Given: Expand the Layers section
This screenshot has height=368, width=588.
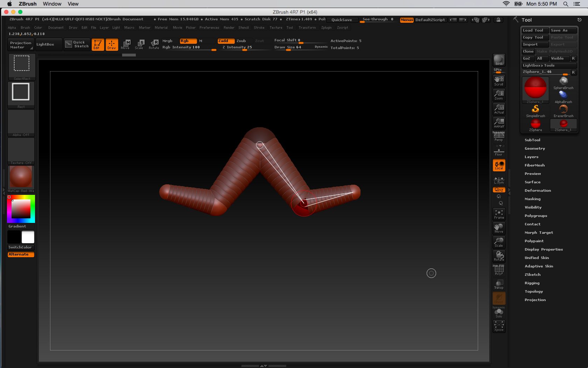Looking at the screenshot, I should tap(531, 157).
